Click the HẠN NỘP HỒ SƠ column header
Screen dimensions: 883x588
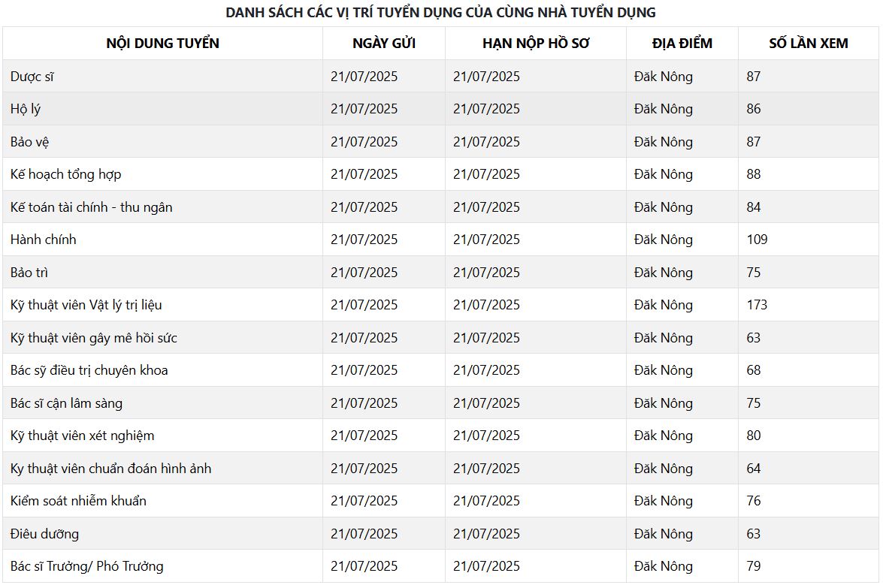coord(535,44)
